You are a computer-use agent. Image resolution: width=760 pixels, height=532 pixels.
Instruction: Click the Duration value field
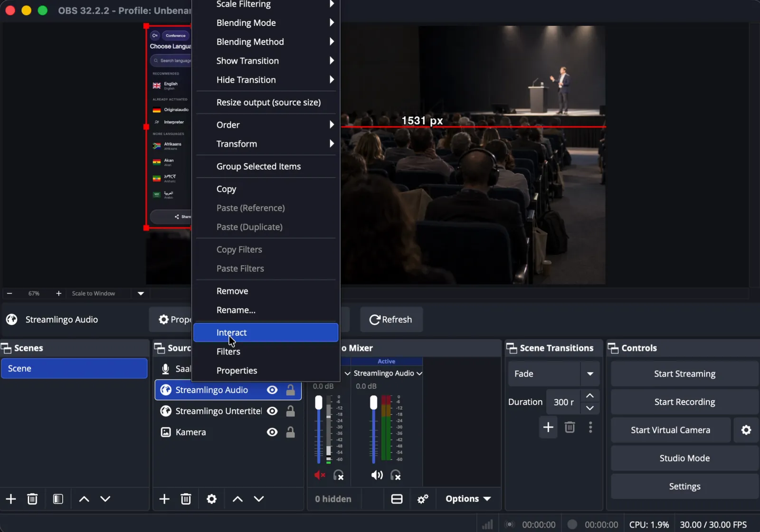[x=563, y=402]
